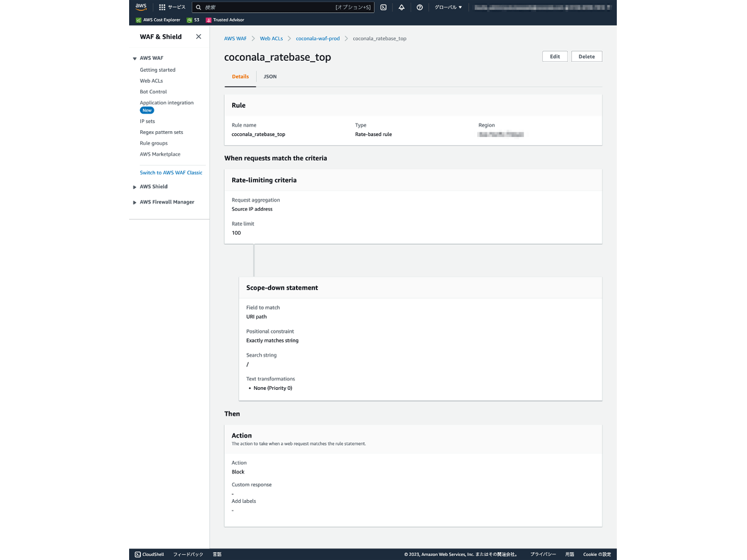Open the help question mark icon
Image resolution: width=747 pixels, height=560 pixels.
click(420, 7)
